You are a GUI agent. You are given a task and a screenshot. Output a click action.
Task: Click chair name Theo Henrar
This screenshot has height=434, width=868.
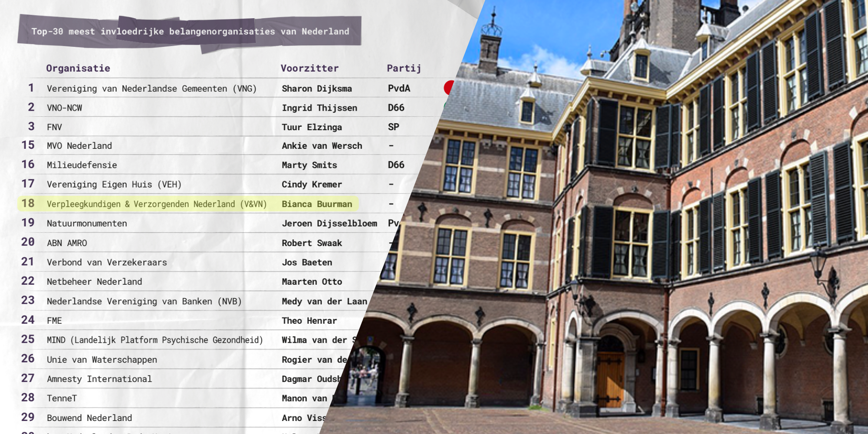tap(309, 321)
